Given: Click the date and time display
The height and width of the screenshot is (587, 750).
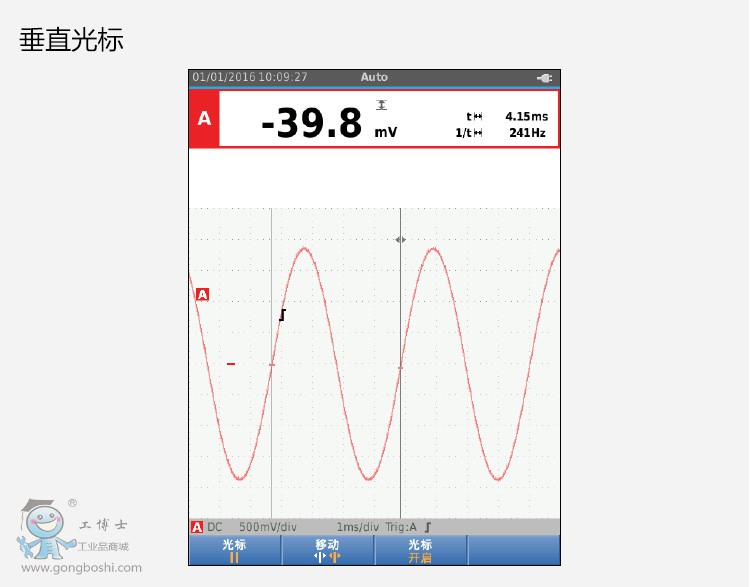Looking at the screenshot, I should coord(250,78).
